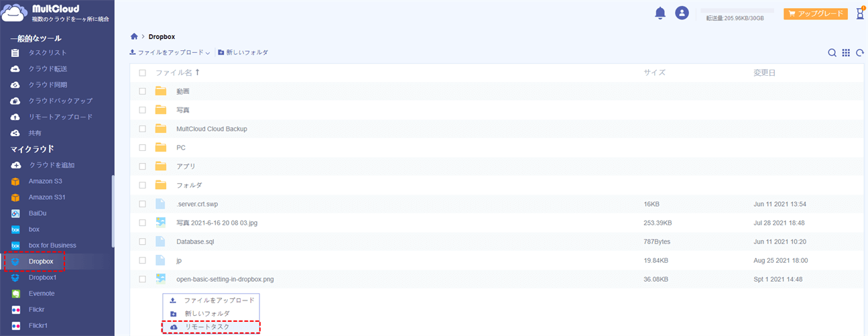Image resolution: width=868 pixels, height=336 pixels.
Task: Click the date Jun 11 2021 13:54
Action: [780, 204]
